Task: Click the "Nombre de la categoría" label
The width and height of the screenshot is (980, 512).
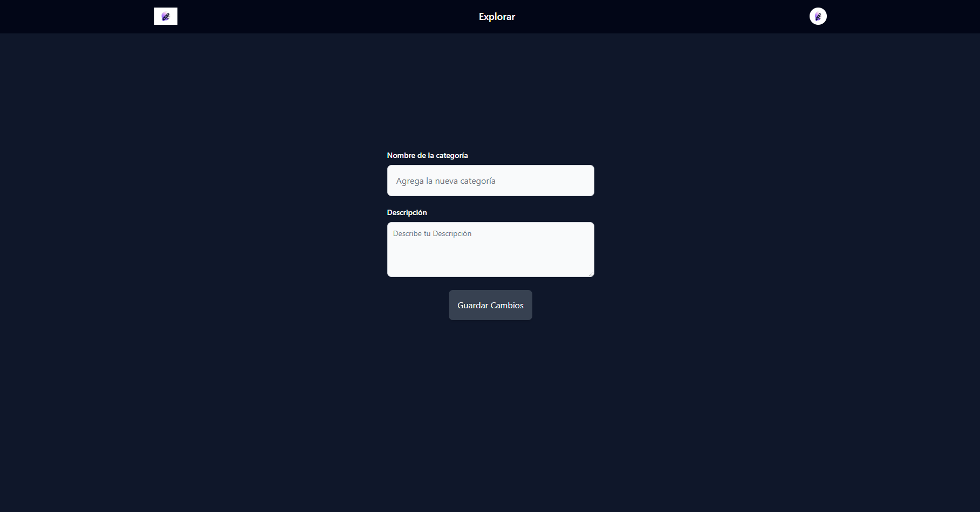Action: [427, 155]
